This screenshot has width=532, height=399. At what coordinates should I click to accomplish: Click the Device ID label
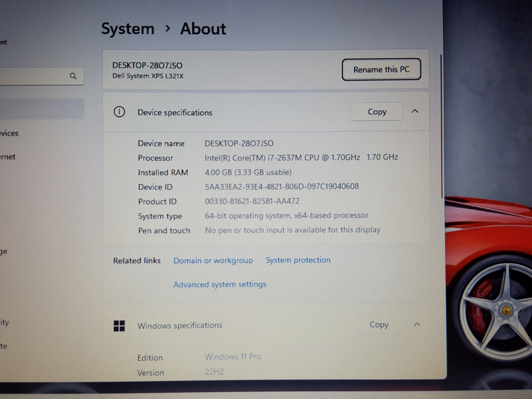tap(155, 187)
